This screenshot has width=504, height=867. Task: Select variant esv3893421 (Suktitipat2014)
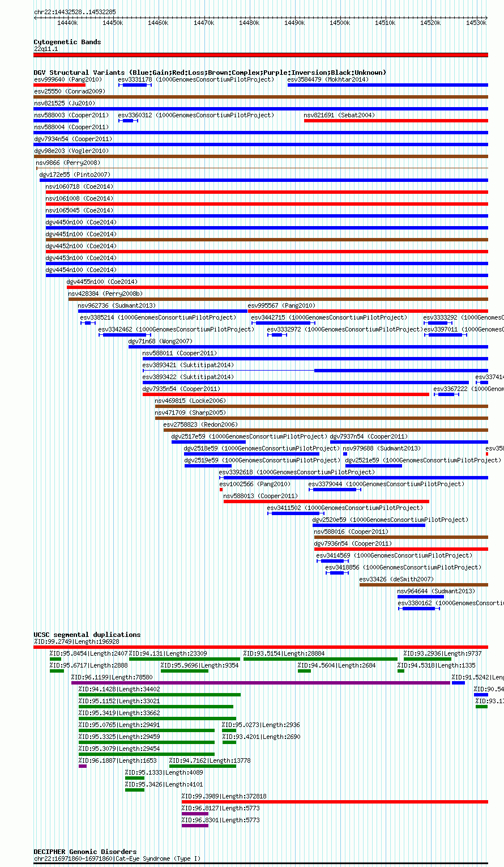tap(315, 371)
